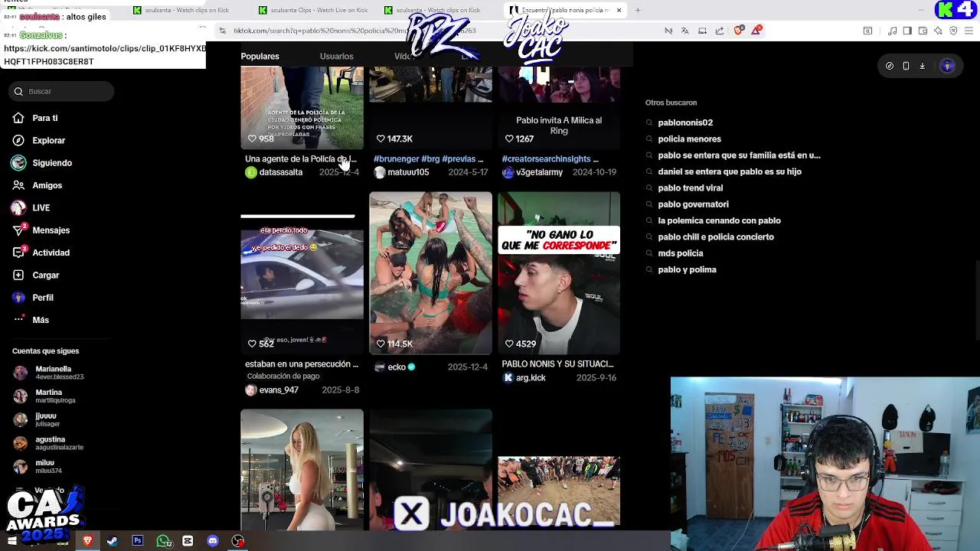Open the v3getalarmy author profile
The width and height of the screenshot is (980, 551).
coord(539,172)
